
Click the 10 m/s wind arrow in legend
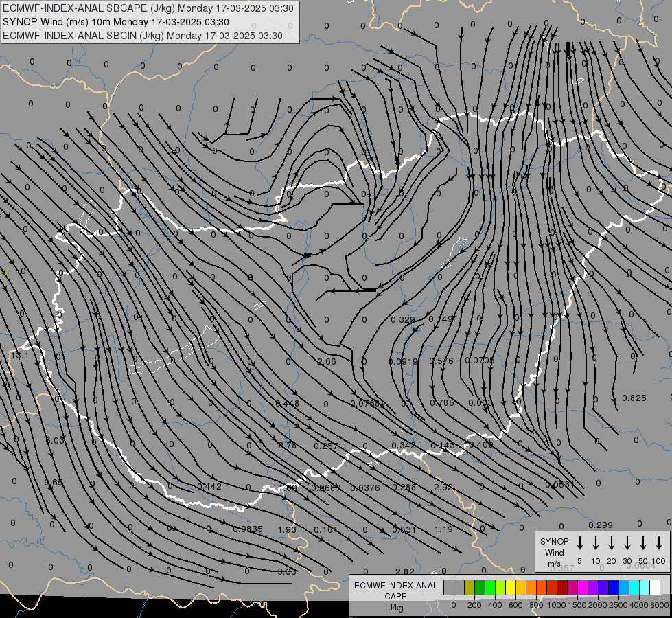pos(596,543)
